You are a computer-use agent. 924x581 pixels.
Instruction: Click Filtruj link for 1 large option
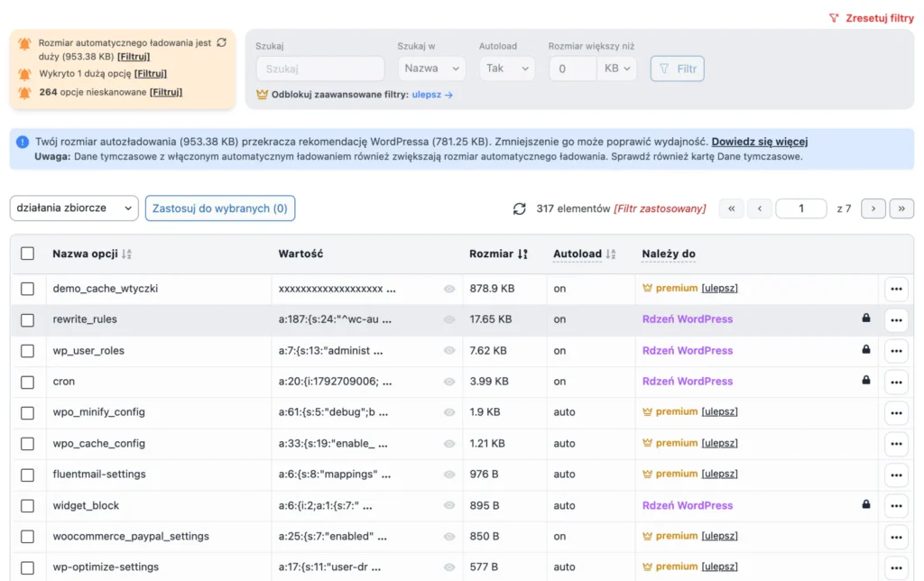(151, 74)
